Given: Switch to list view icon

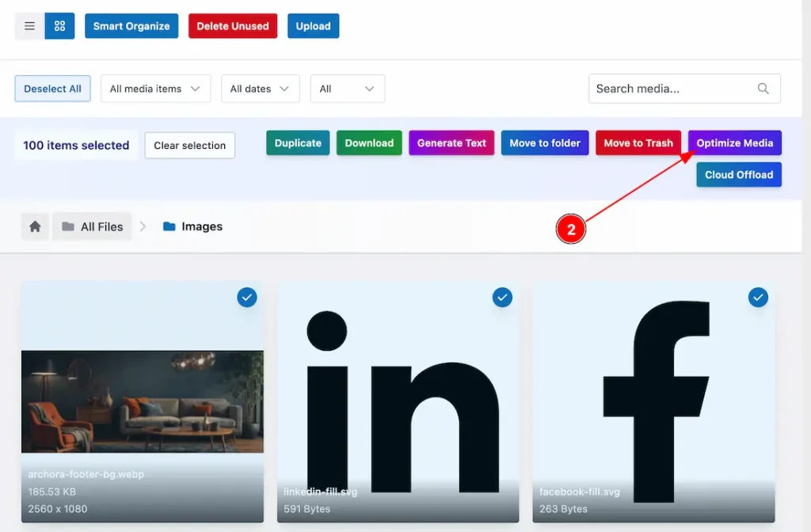Looking at the screenshot, I should tap(29, 26).
